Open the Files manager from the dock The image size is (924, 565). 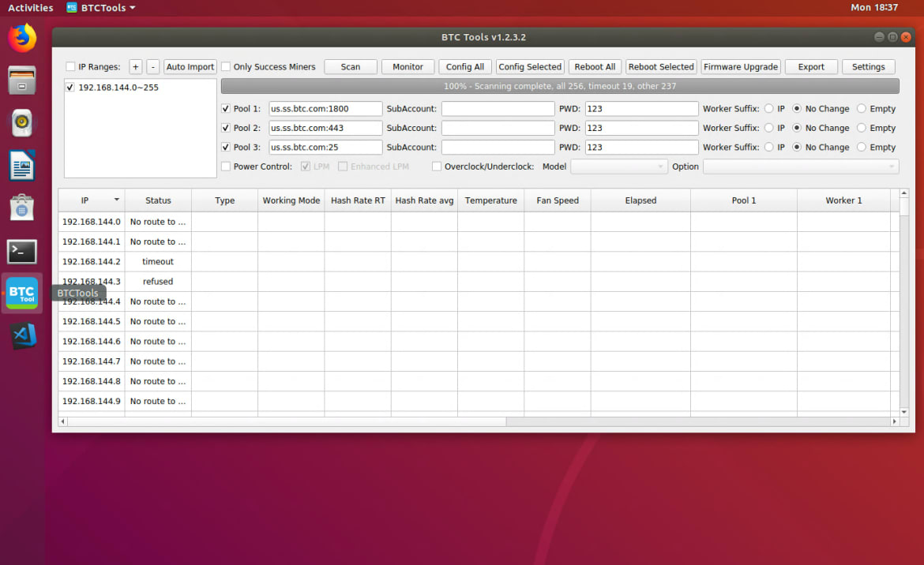click(21, 80)
